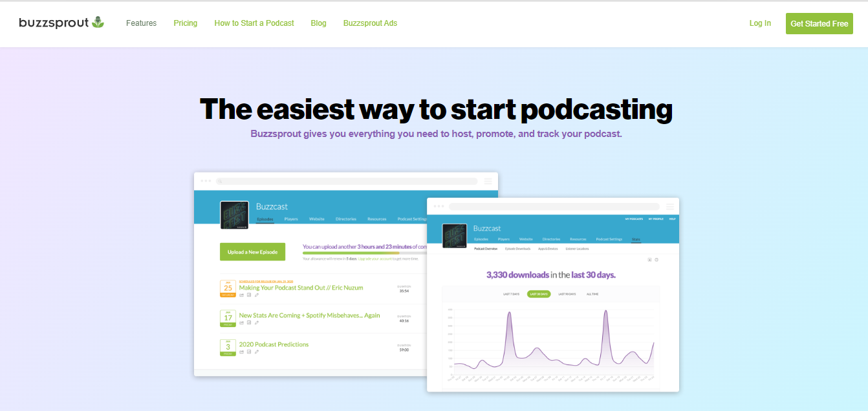Open the Features menu item
The width and height of the screenshot is (868, 411).
tap(141, 23)
